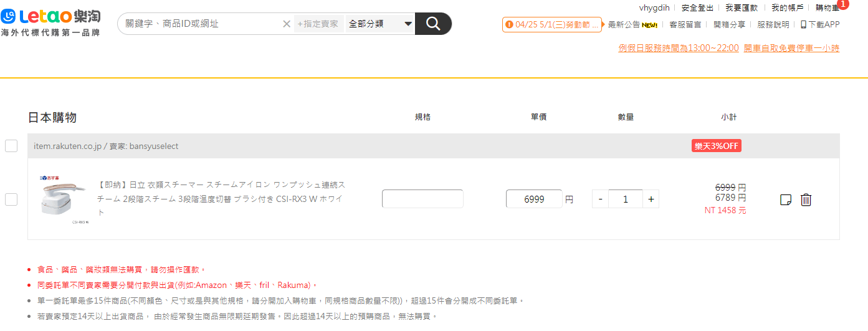868x331 pixels.
Task: Open 客服留言 customer service messages
Action: [x=685, y=24]
